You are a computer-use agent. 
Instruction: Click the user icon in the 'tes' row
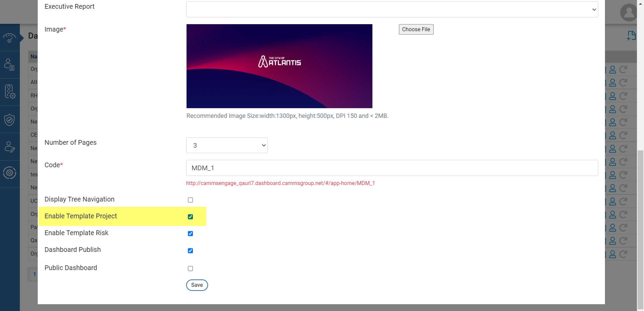pos(612,175)
